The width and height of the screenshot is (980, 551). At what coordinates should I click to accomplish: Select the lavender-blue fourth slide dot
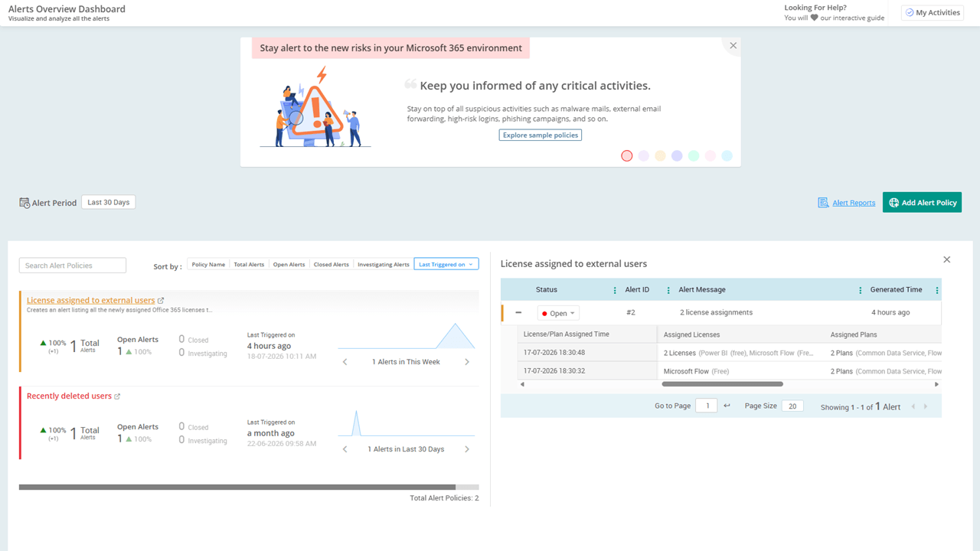[x=677, y=156]
